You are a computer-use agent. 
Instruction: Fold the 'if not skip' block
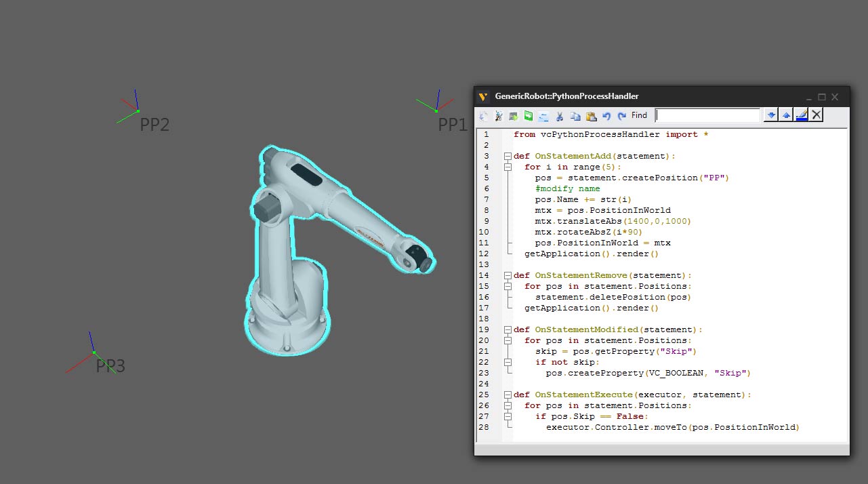(x=508, y=362)
